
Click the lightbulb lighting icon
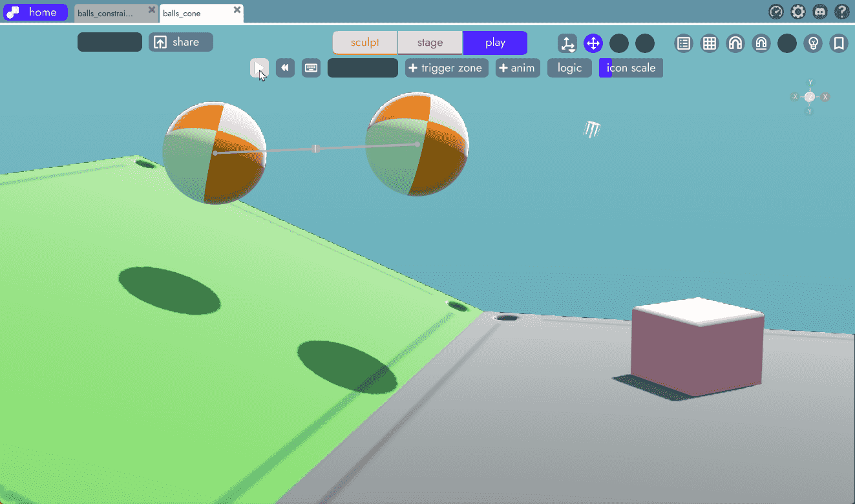(813, 43)
